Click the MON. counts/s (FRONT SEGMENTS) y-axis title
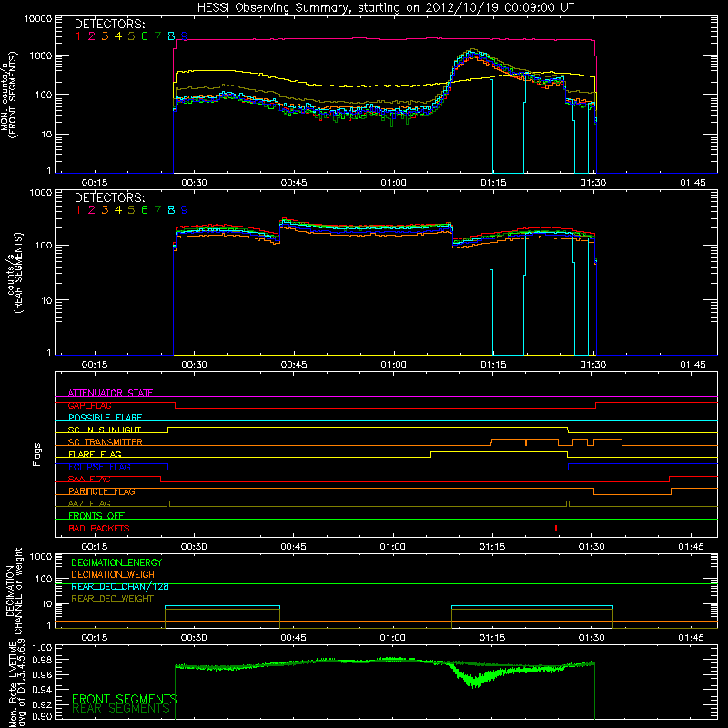Viewport: 728px width, 728px height. (9, 95)
